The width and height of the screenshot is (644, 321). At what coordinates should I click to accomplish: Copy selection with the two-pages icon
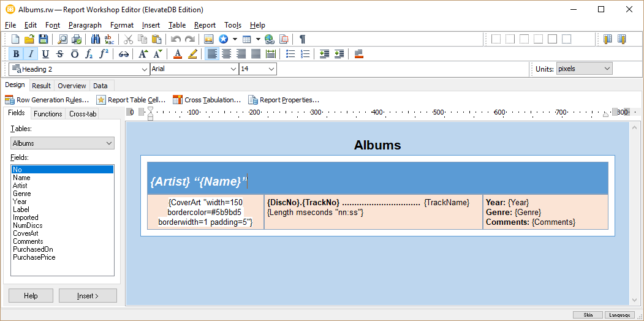pos(143,39)
